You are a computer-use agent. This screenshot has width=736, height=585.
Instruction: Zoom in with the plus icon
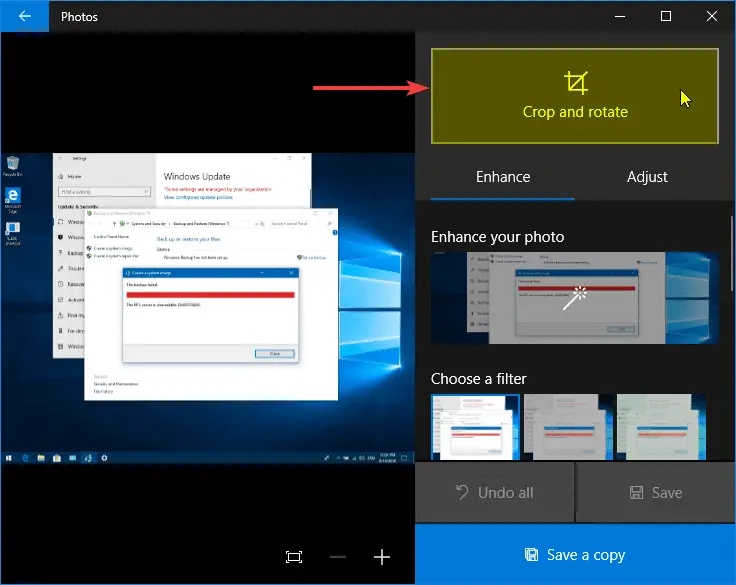pyautogui.click(x=382, y=557)
